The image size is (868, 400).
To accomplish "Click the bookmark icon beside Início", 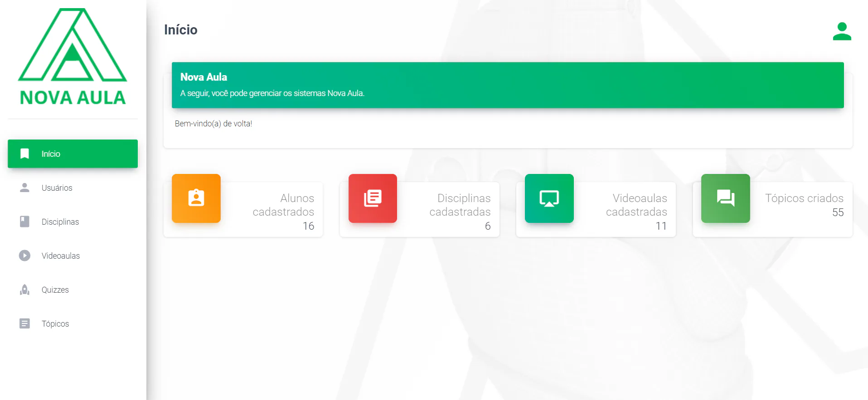I will [x=24, y=154].
